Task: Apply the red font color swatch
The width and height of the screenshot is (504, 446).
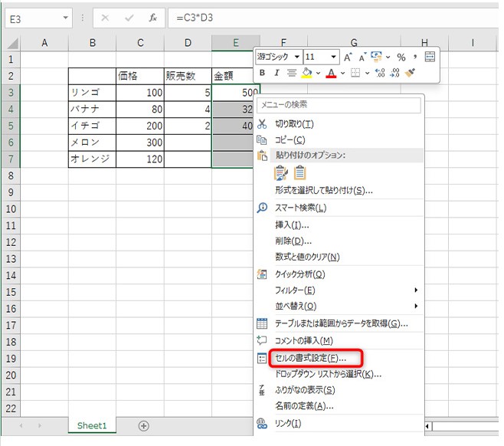Action: pyautogui.click(x=331, y=74)
